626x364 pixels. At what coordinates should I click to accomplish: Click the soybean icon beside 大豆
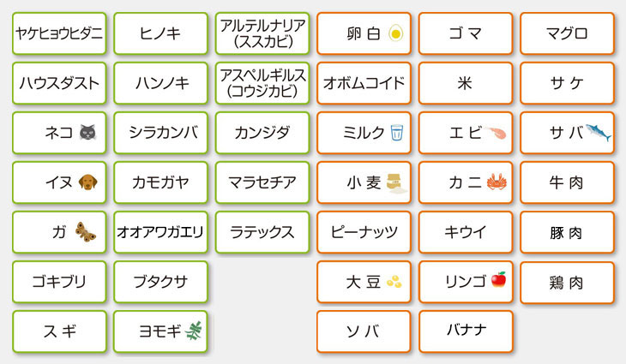tap(394, 282)
